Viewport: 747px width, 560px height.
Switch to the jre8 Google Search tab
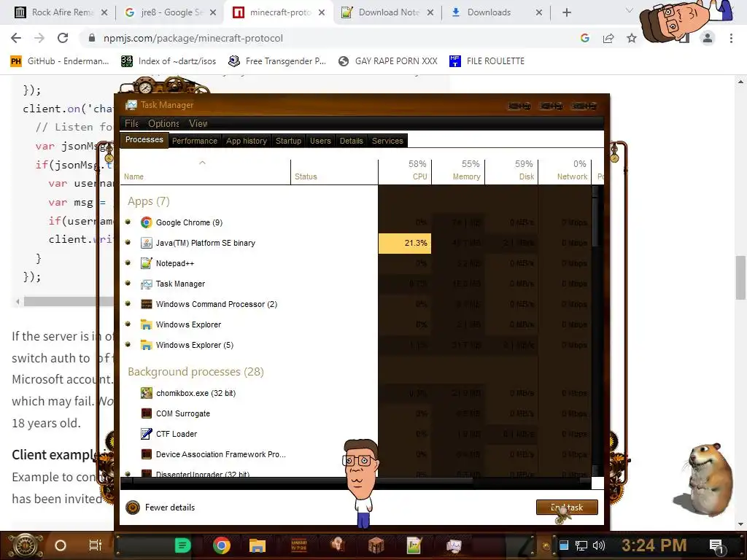pyautogui.click(x=170, y=12)
